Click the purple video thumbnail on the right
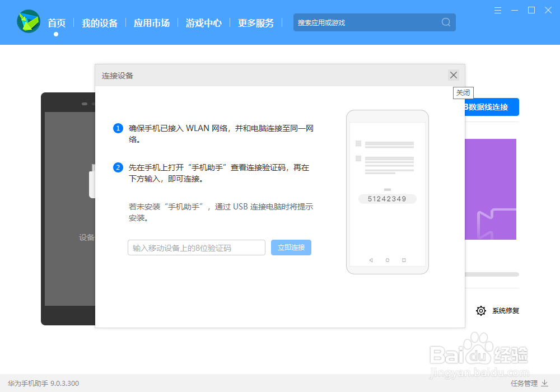 490,188
